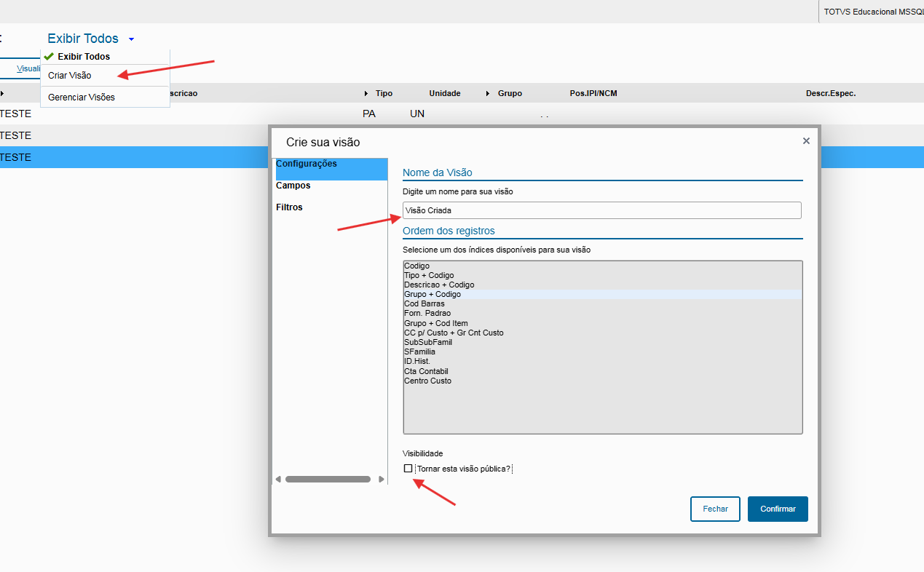Click right arrow of sidebar horizontal scrollbar

click(x=382, y=480)
